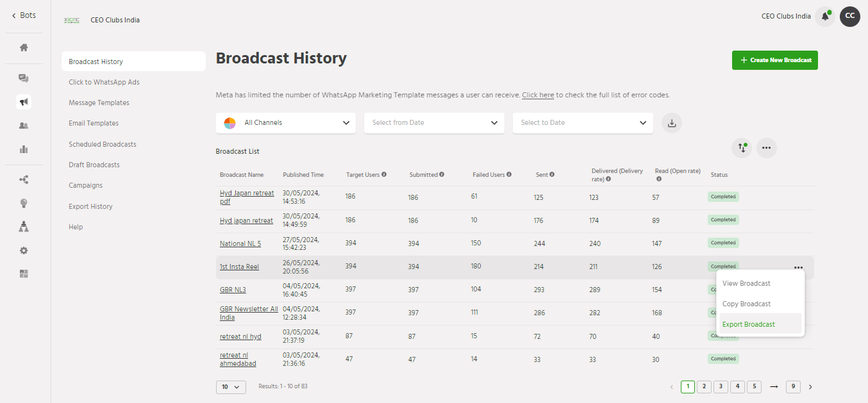
Task: Open the Select to Date dropdown
Action: 583,123
